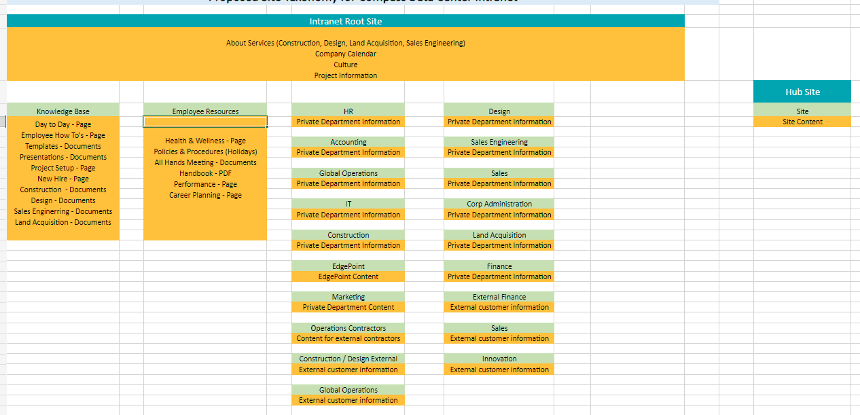Click Content for external contractors cell
Viewport: 860px width, 415px height.
coord(348,339)
